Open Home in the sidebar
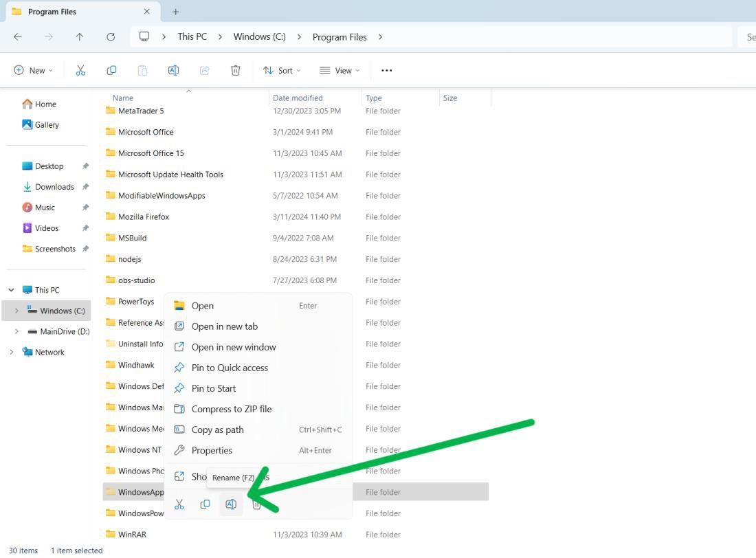Screen dimensions: 756x558 [x=40, y=104]
